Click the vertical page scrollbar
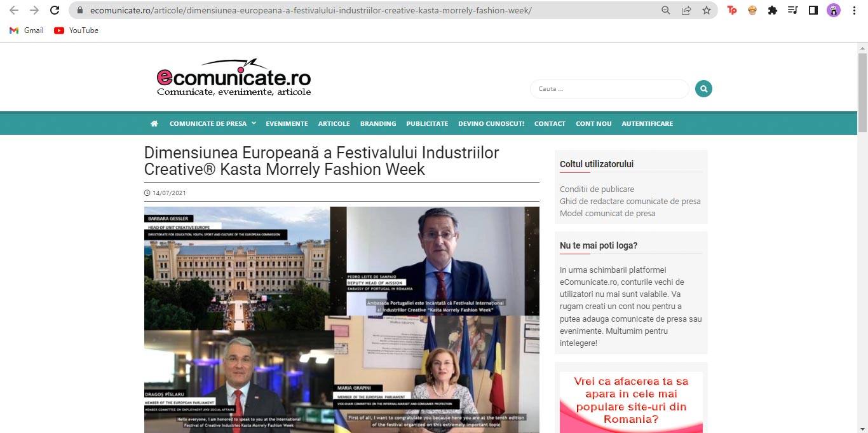 pyautogui.click(x=862, y=92)
